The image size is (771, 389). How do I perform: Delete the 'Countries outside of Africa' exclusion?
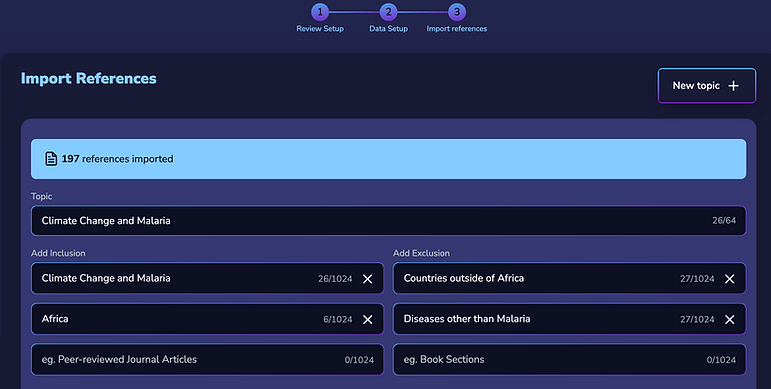730,279
